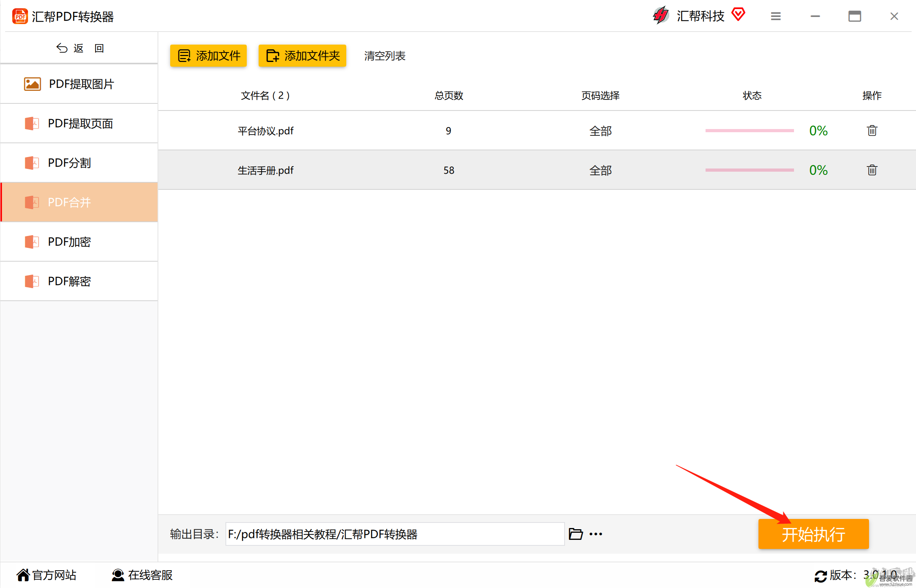The width and height of the screenshot is (916, 588).
Task: Click the 0% status of 生活手册.pdf
Action: [818, 170]
